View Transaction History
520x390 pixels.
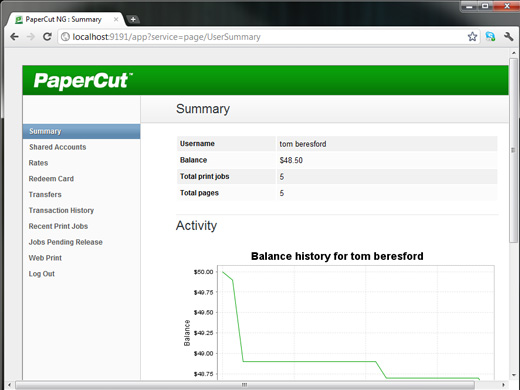click(61, 210)
